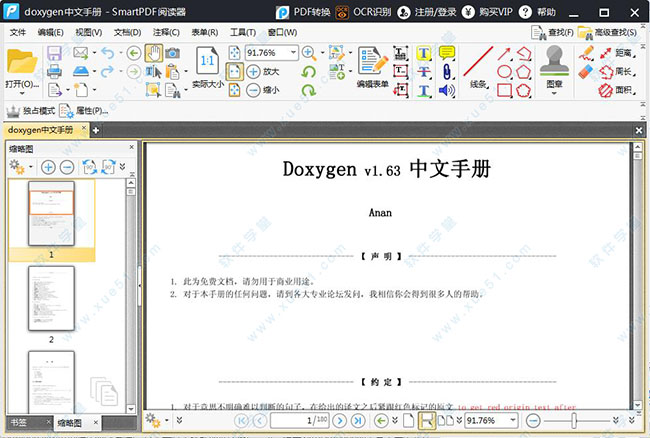
Task: Select the underline text tool
Action: click(424, 90)
